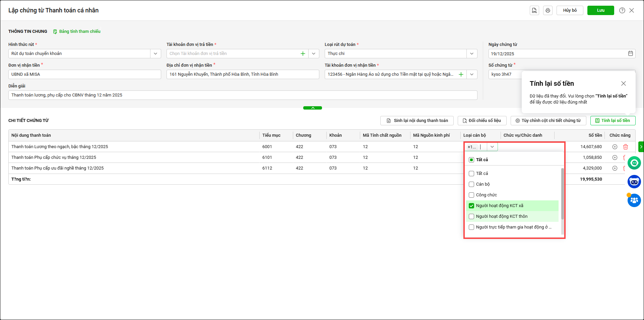Click the Diễn giải text field
644x320 pixels.
(x=243, y=95)
